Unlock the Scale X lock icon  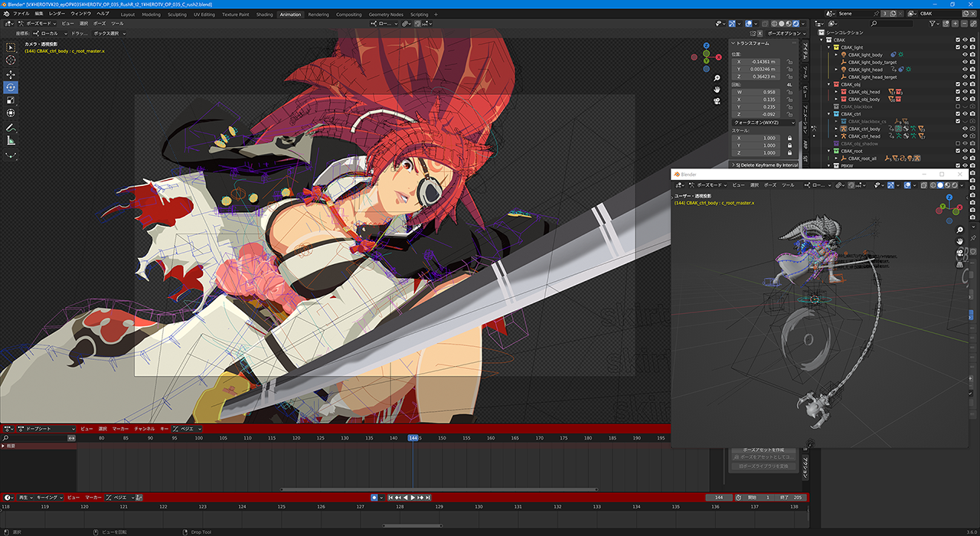click(x=789, y=138)
